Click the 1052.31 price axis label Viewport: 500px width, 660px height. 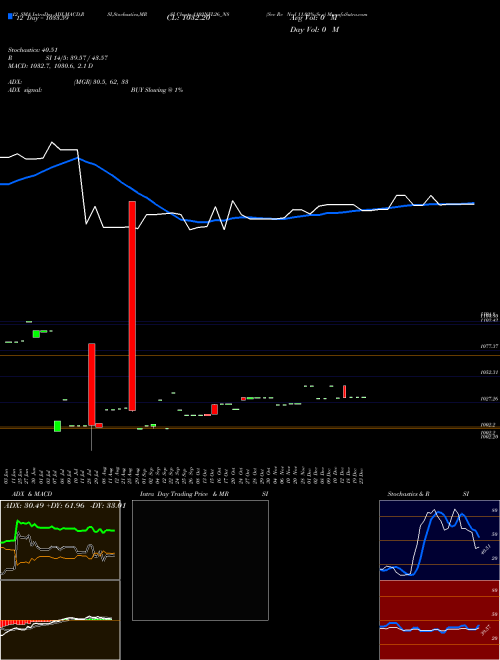tap(489, 373)
